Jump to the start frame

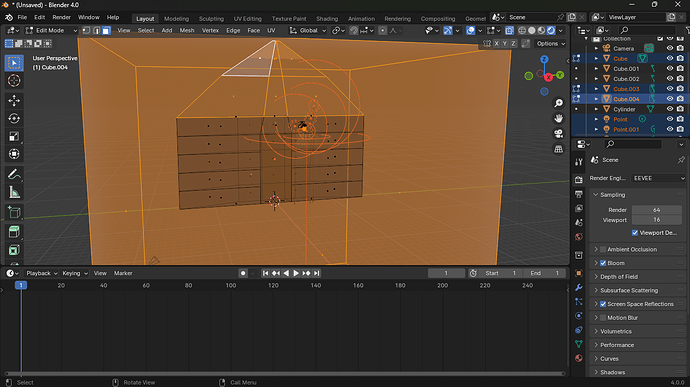pyautogui.click(x=265, y=273)
